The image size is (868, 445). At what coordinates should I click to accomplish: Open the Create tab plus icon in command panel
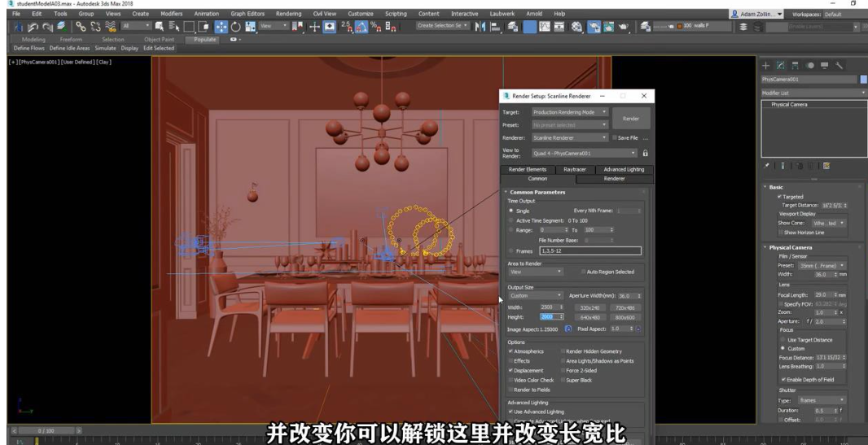point(765,65)
